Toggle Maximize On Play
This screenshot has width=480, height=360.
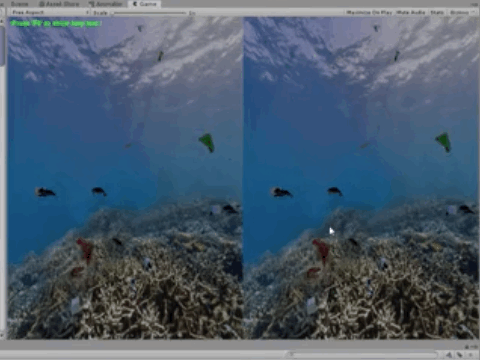pyautogui.click(x=369, y=12)
